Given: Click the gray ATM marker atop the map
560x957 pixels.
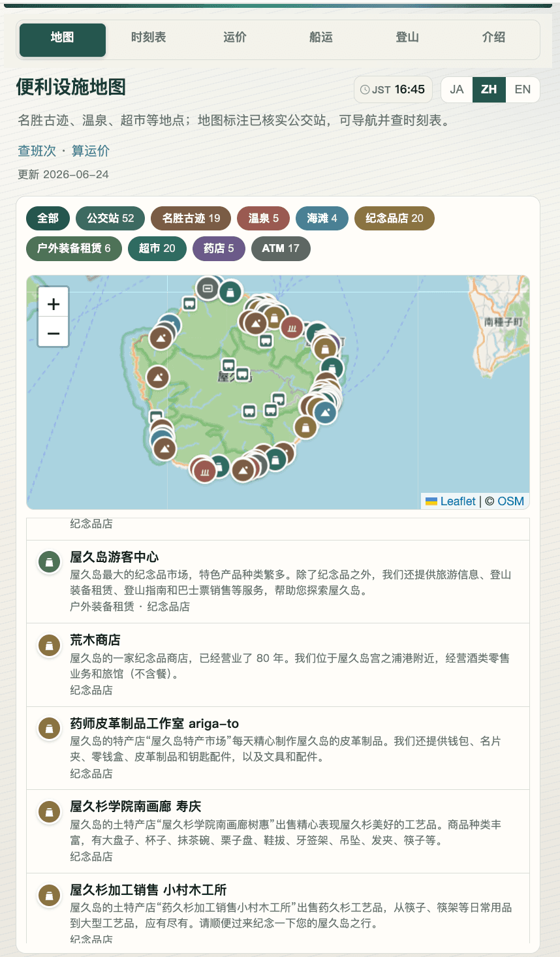Looking at the screenshot, I should click(x=208, y=288).
